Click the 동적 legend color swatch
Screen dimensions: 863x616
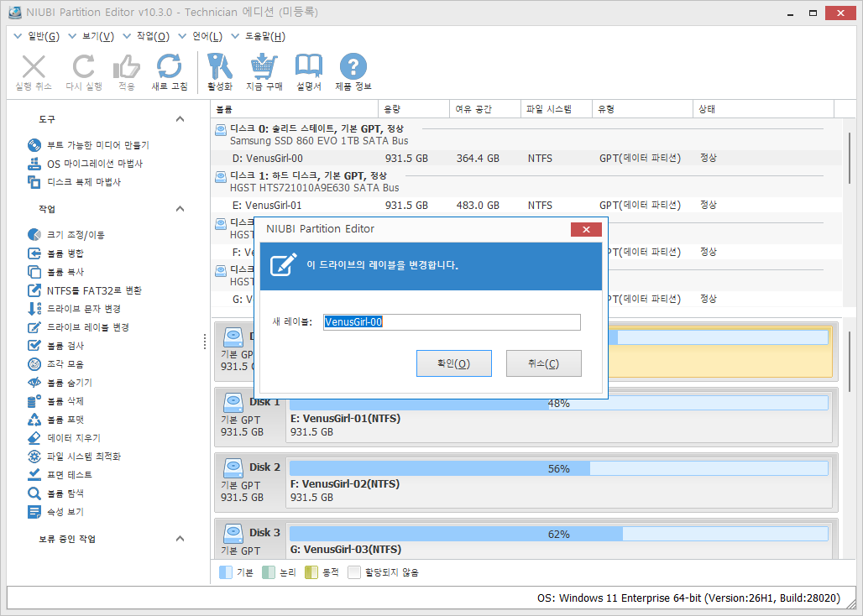[x=311, y=572]
